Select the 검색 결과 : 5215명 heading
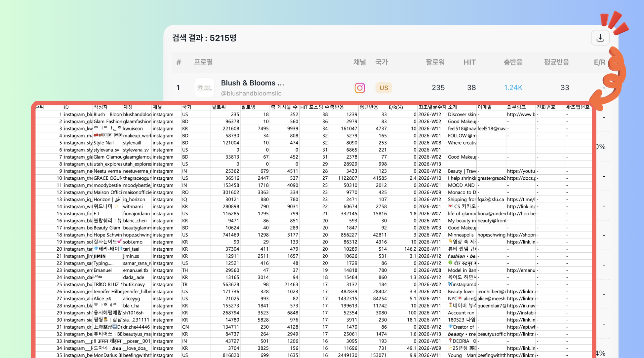This screenshot has height=358, width=644. 204,38
